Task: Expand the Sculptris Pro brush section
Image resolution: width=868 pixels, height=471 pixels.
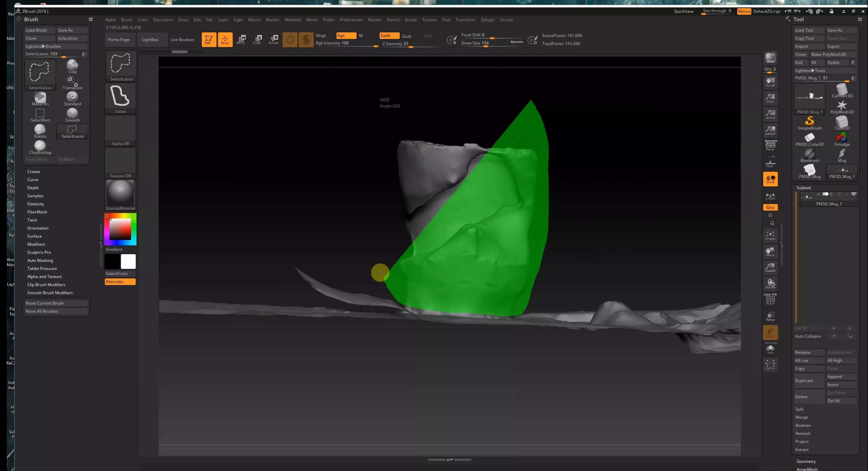Action: [39, 252]
